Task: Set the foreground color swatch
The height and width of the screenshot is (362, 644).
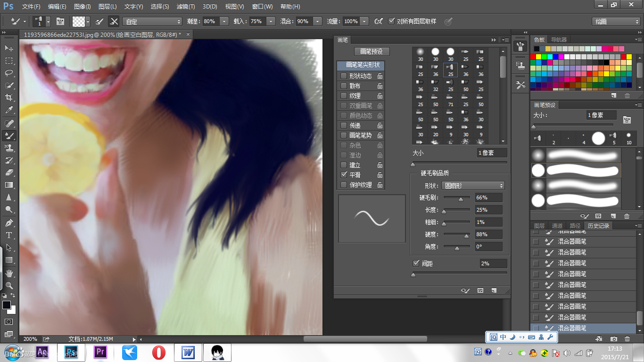Action: tap(7, 305)
